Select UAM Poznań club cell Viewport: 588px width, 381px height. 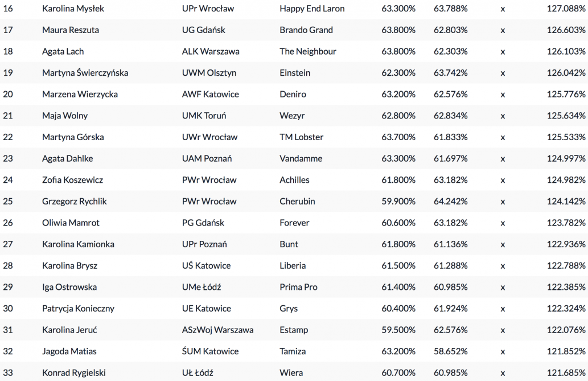coord(207,158)
